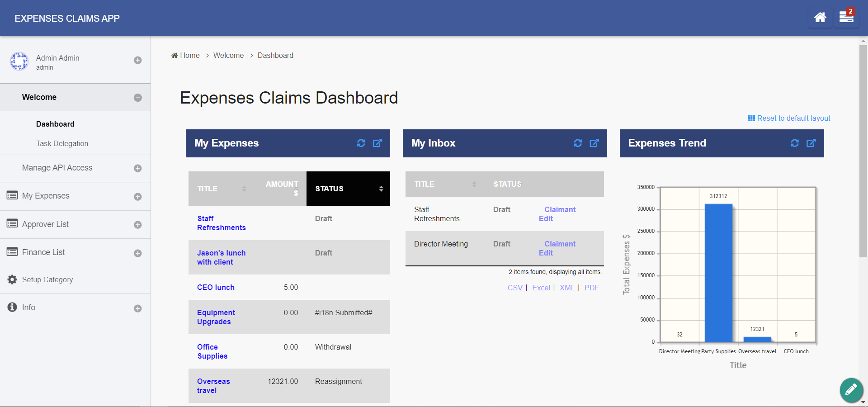Open My Expenses panel in new window

pos(377,143)
